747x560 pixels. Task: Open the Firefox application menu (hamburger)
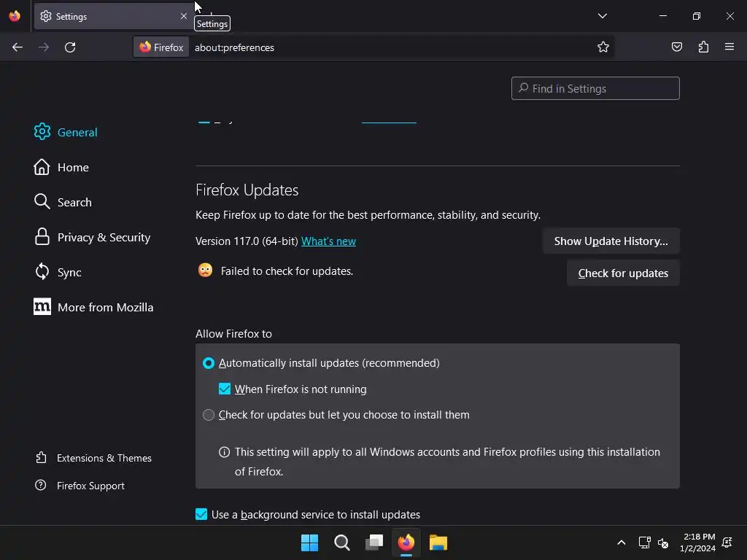coord(729,47)
